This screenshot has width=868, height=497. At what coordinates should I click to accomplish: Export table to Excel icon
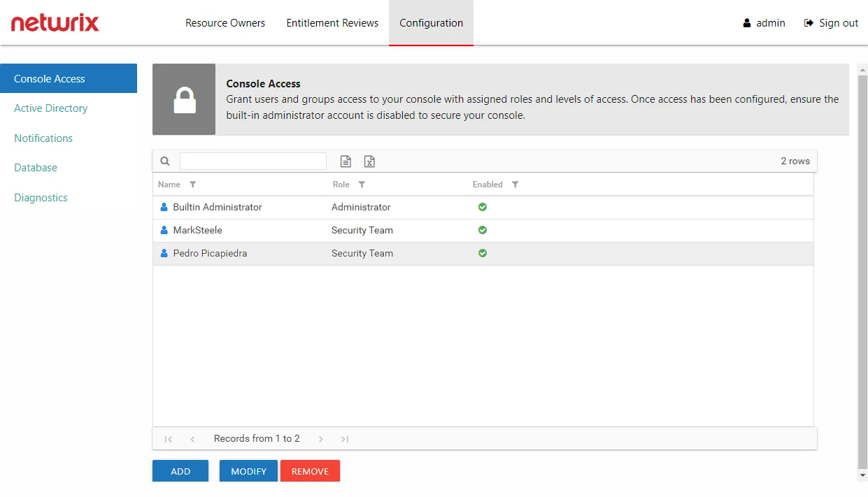(x=369, y=161)
